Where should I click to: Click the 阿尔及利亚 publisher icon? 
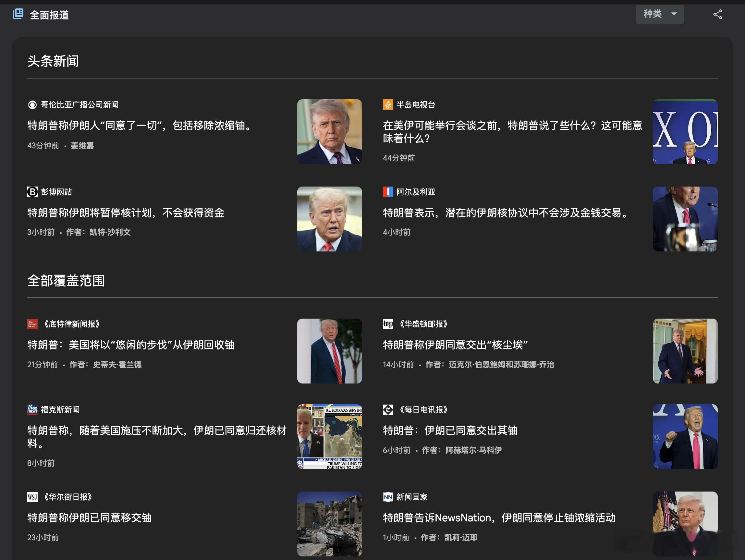point(388,192)
